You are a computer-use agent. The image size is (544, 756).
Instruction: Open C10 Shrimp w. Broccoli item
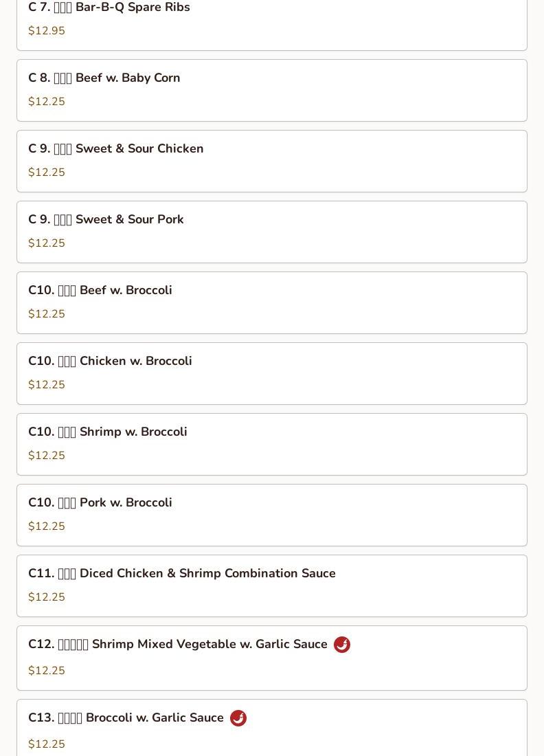(x=272, y=444)
